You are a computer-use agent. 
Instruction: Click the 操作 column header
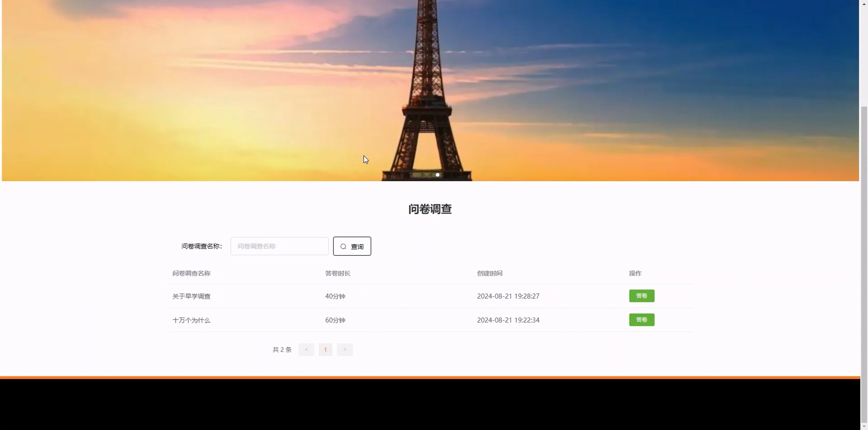coord(635,273)
